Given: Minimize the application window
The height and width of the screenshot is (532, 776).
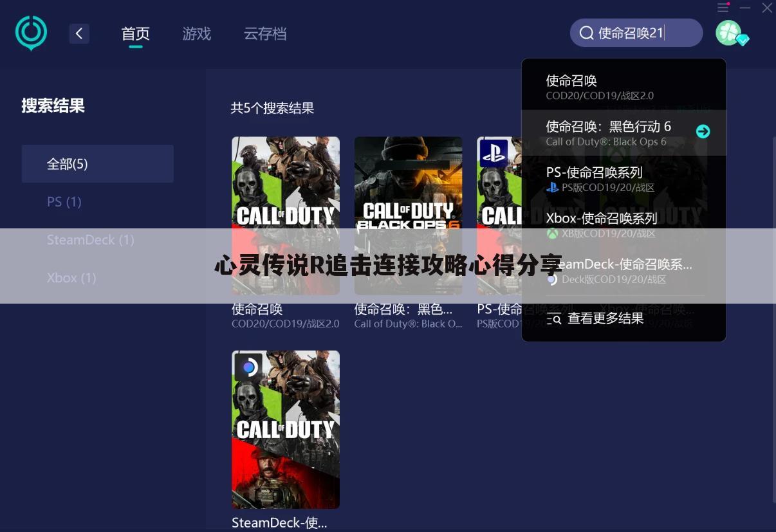Looking at the screenshot, I should tap(745, 8).
